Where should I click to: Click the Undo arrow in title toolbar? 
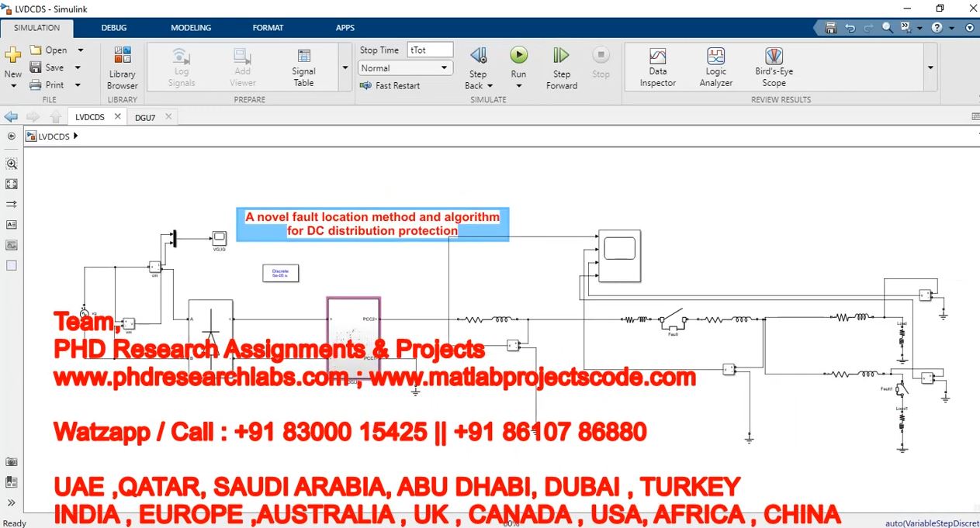tap(850, 28)
